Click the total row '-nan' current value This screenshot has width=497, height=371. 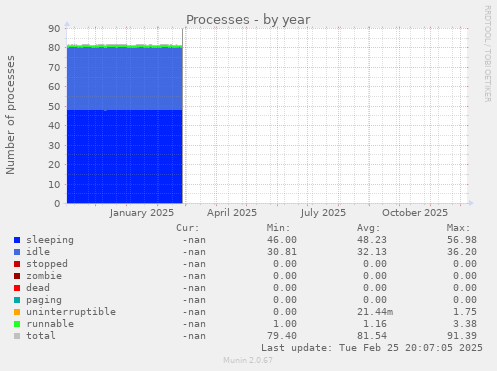[194, 336]
